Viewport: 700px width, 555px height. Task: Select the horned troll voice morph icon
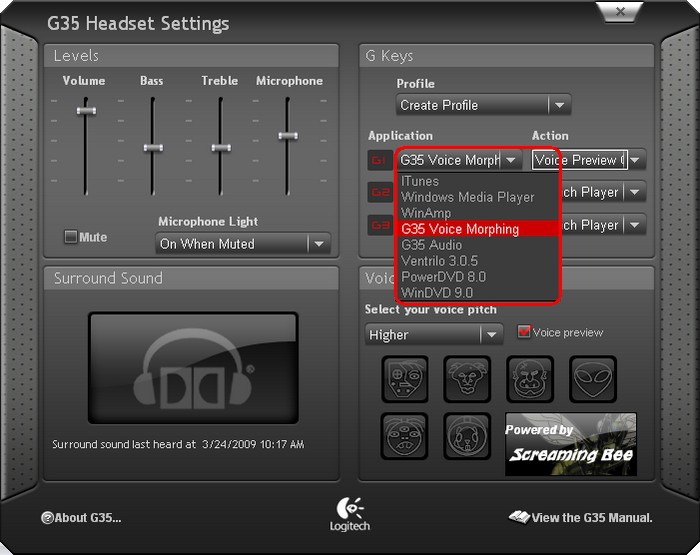467,379
